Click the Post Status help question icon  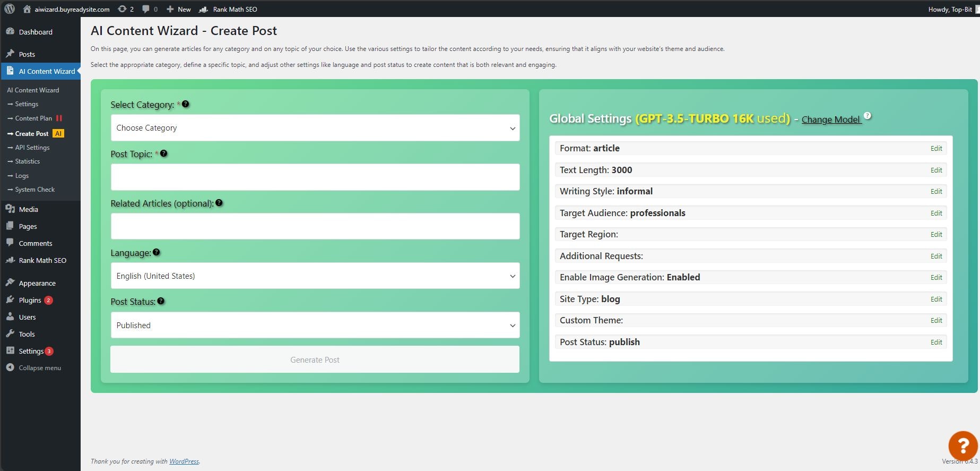(161, 301)
